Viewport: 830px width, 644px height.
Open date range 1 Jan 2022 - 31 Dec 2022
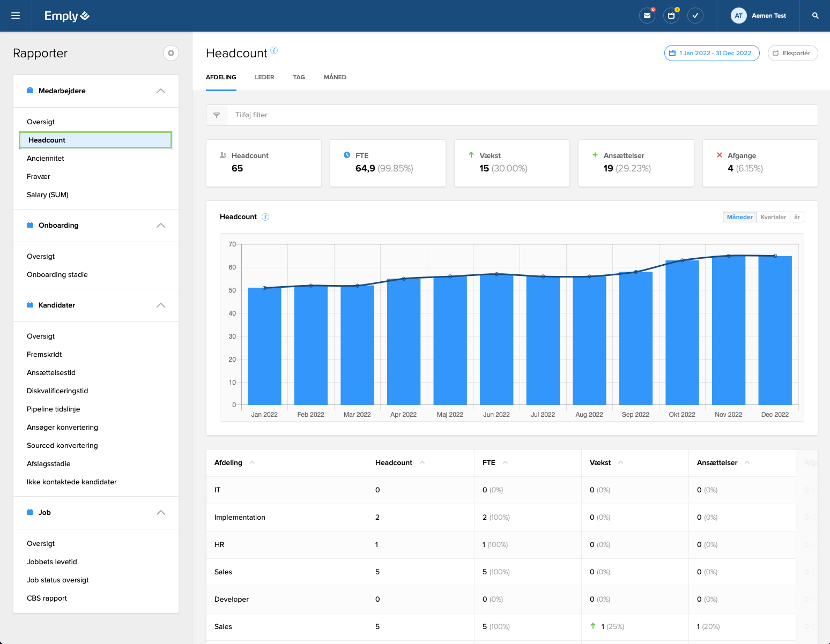pos(712,53)
